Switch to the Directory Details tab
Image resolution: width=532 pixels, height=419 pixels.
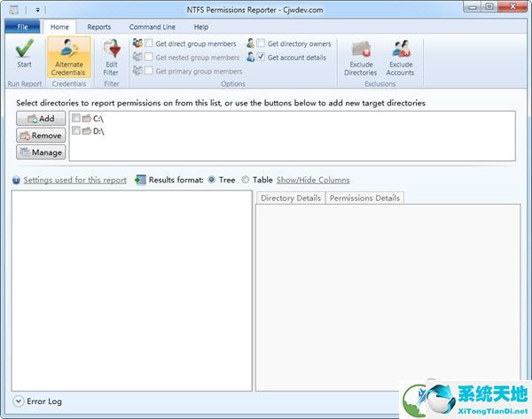291,198
